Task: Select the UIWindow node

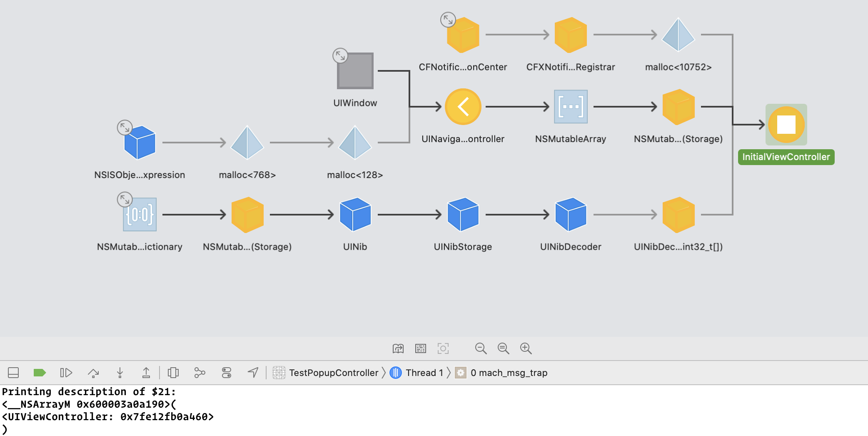Action: click(x=355, y=71)
